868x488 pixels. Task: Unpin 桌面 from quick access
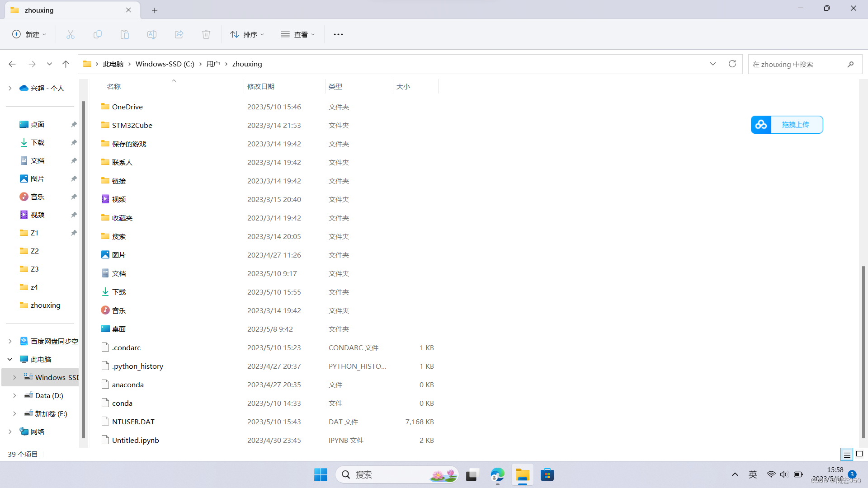[74, 124]
